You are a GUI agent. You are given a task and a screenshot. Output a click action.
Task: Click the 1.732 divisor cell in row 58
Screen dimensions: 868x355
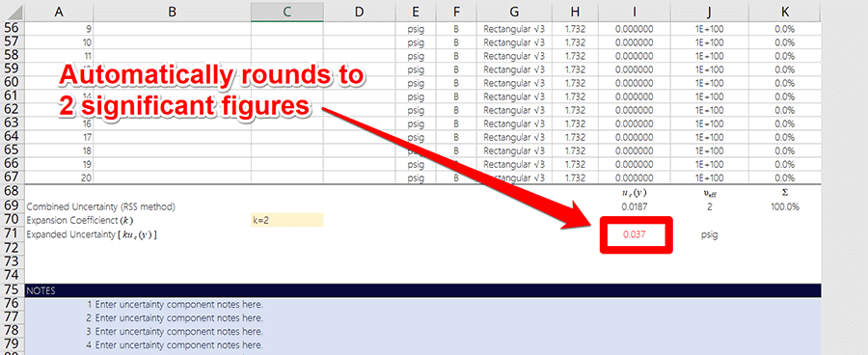575,56
